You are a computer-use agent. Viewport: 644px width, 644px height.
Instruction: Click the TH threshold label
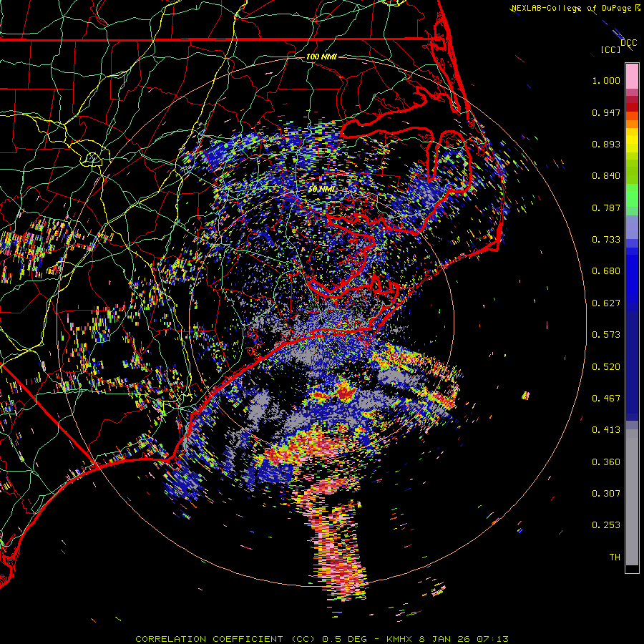point(615,557)
